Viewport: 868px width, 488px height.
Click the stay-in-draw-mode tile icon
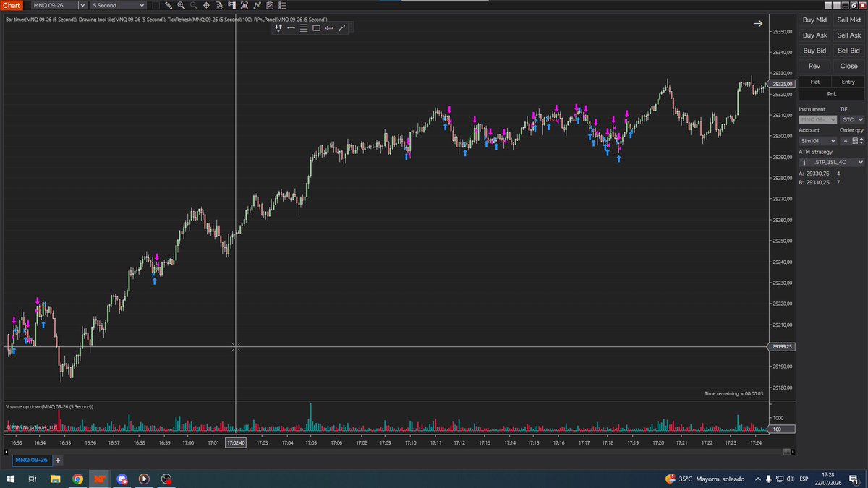click(x=278, y=28)
